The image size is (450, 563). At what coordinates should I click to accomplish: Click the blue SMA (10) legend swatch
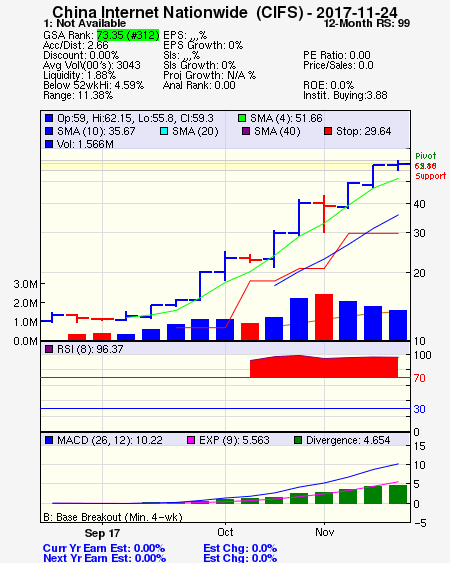(49, 131)
